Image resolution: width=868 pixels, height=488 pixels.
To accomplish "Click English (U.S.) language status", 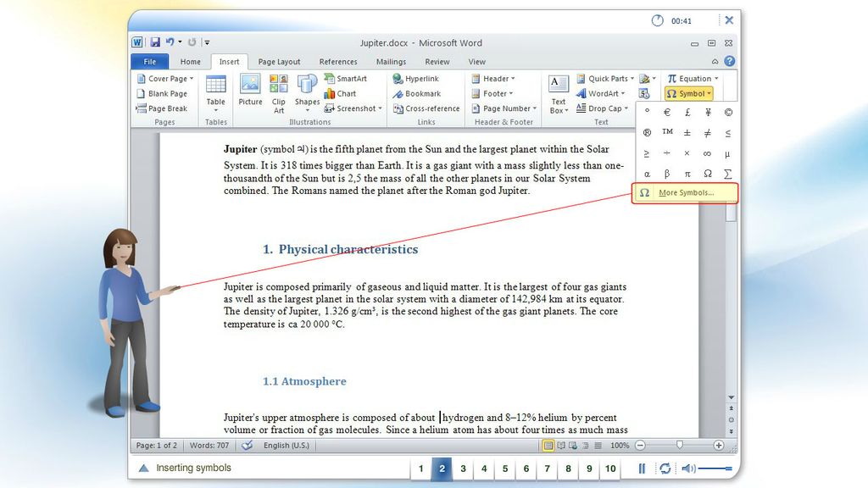I will click(287, 446).
